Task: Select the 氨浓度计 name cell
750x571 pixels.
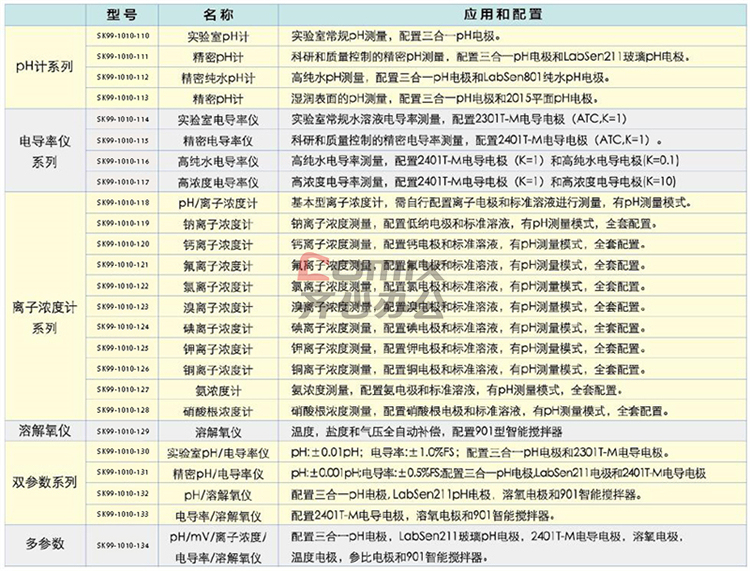Action: tap(218, 390)
